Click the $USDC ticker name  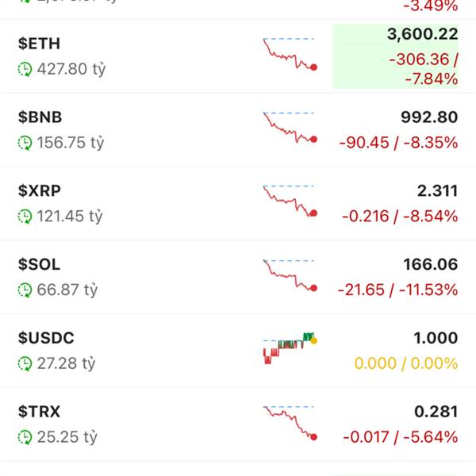[46, 338]
